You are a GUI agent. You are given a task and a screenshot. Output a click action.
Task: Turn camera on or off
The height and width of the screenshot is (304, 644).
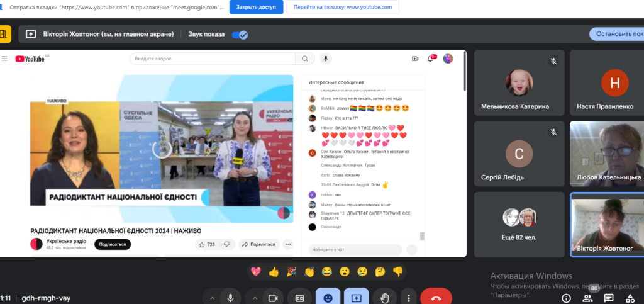(273, 298)
